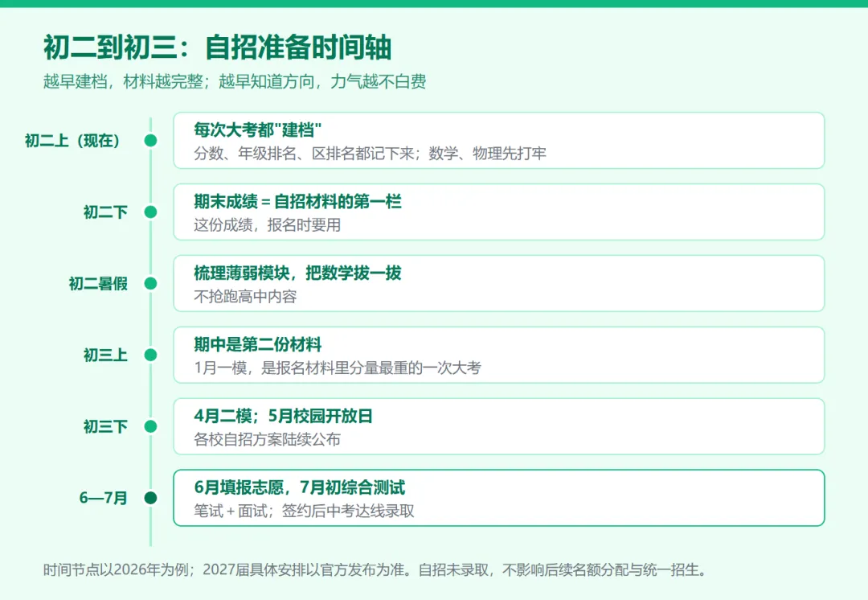Click the heading 每次大考都"建档"
Viewport: 868px width, 600px height.
(x=257, y=129)
